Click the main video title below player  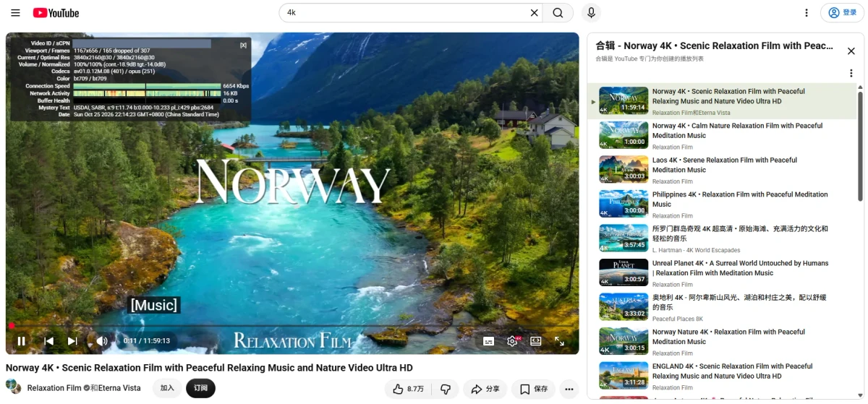[209, 368]
